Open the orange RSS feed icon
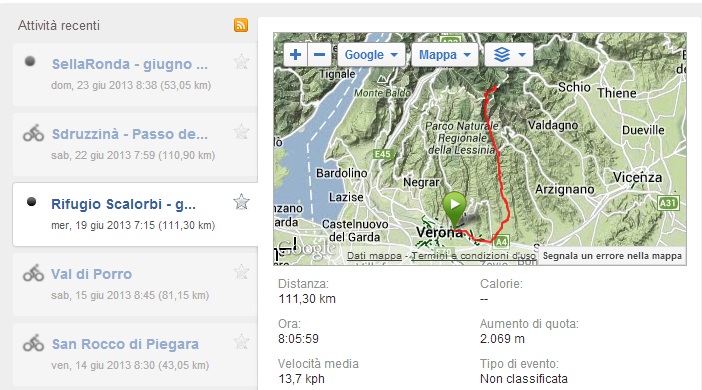702x390 pixels. click(x=241, y=25)
